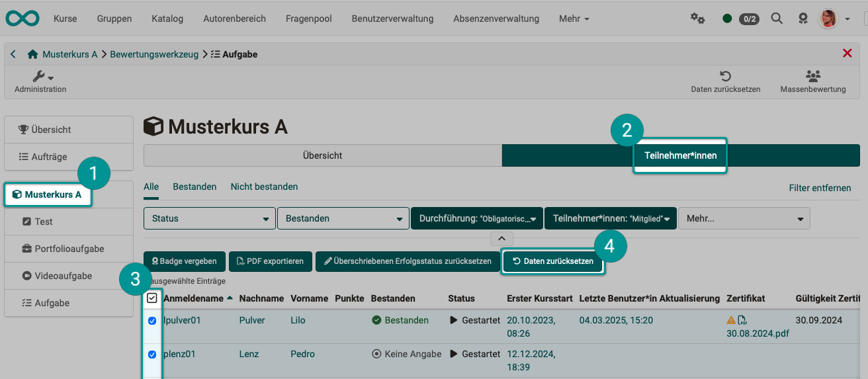Open the OpenOlat infinity logo home
The image size is (868, 379).
[x=22, y=18]
